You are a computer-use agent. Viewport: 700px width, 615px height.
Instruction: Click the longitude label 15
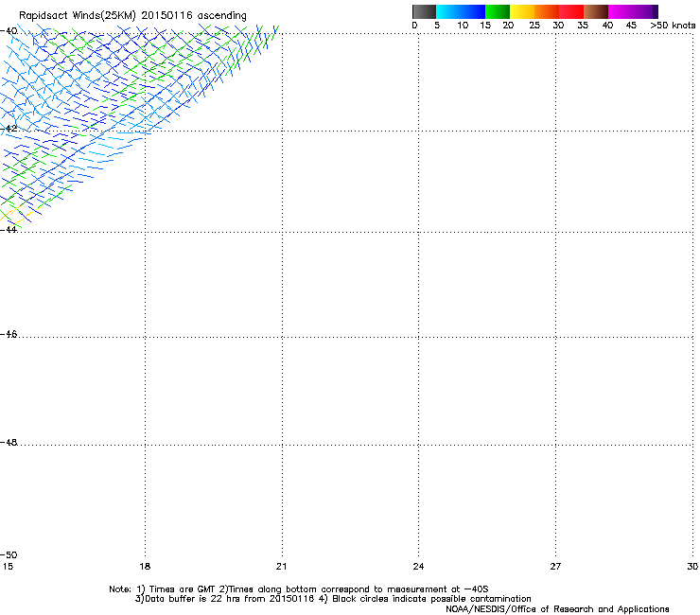click(8, 567)
